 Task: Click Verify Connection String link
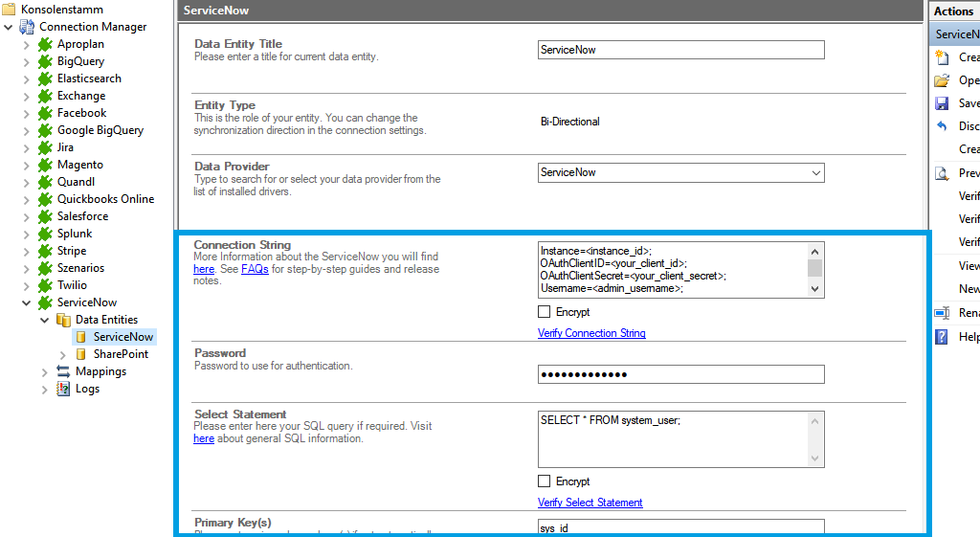pos(591,333)
